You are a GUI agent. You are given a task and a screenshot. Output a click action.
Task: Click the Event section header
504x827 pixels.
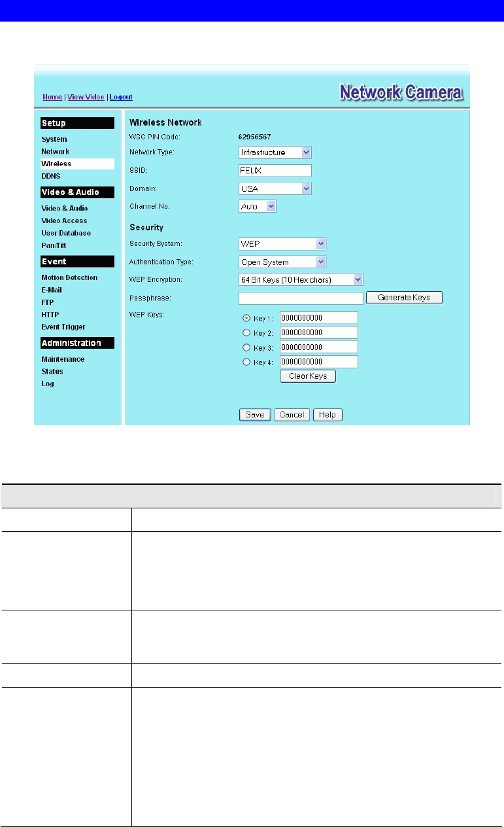coord(77,262)
